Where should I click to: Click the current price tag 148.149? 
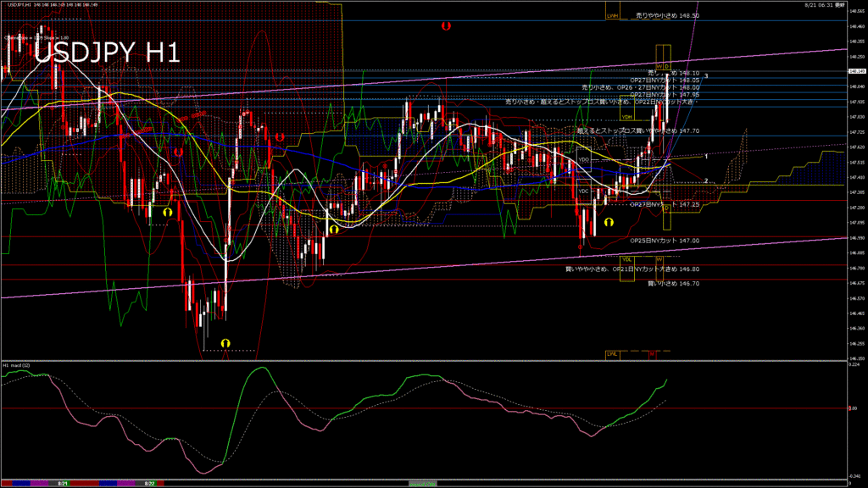click(x=856, y=72)
